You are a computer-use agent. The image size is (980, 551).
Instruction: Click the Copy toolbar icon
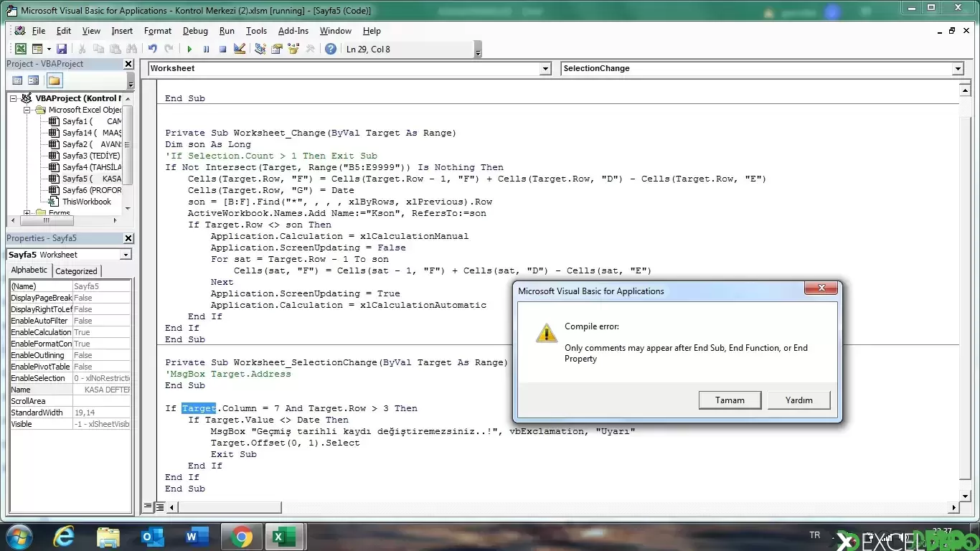(98, 49)
